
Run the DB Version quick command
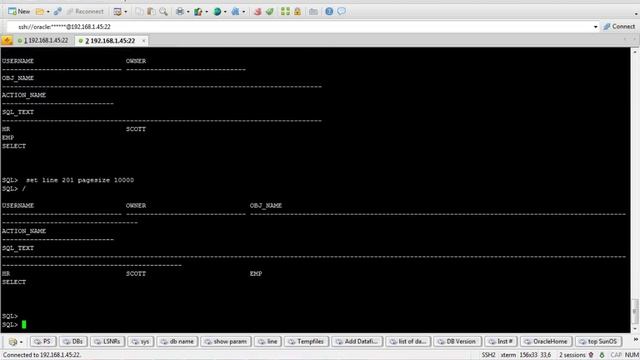457,341
